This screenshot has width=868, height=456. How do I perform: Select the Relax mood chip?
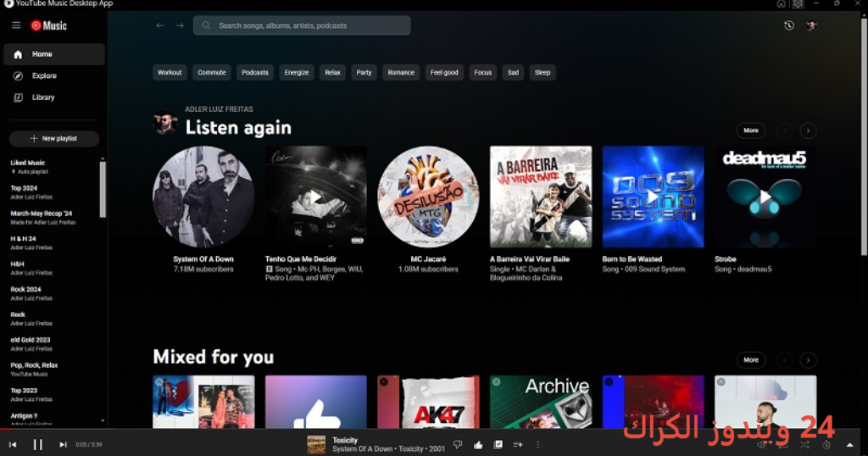(332, 73)
